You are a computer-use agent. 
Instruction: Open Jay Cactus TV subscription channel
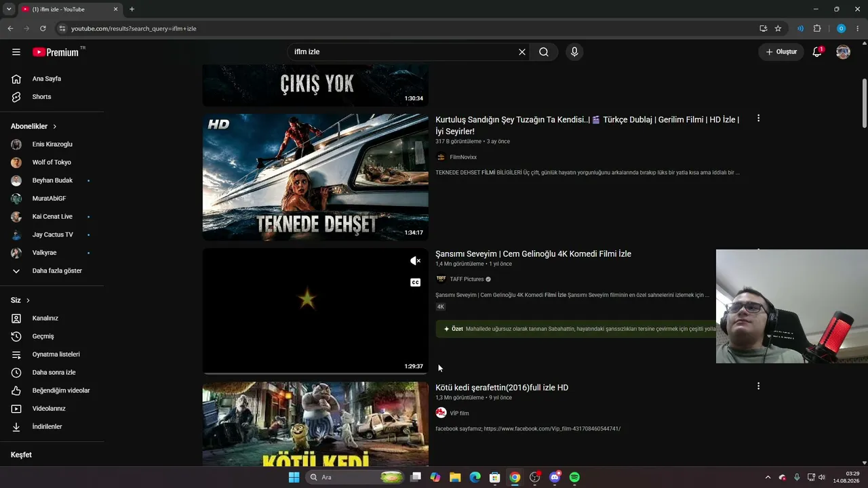(52, 235)
